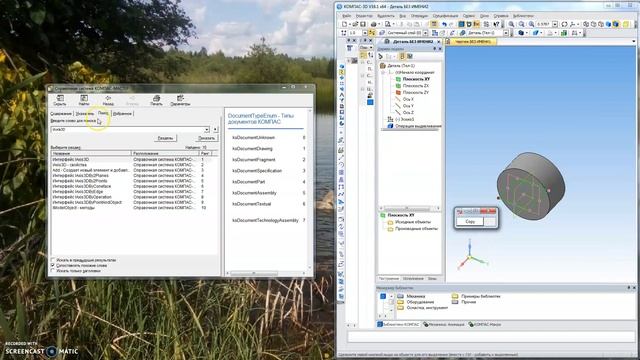Viewport: 640px width, 360px height.
Task: Open the help search query dropdown
Action: point(207,129)
